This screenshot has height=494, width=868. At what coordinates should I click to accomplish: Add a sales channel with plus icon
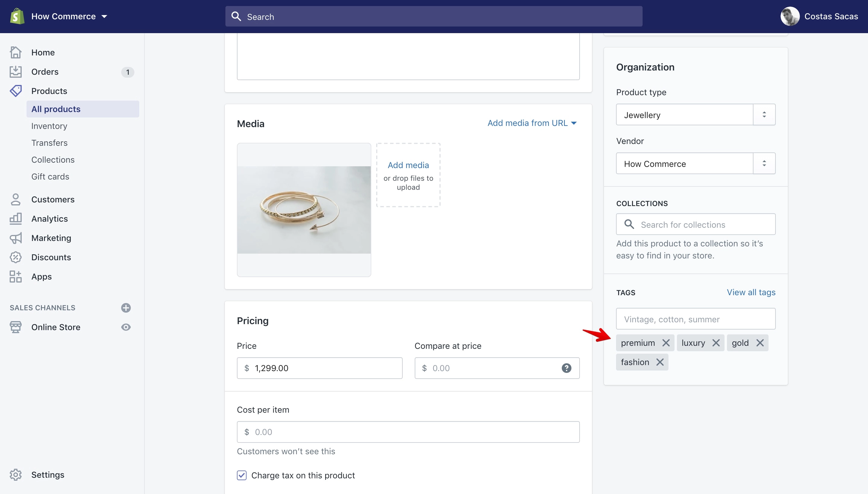click(126, 308)
